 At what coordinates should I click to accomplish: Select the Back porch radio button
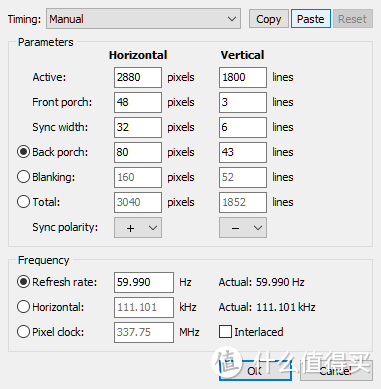[x=23, y=152]
